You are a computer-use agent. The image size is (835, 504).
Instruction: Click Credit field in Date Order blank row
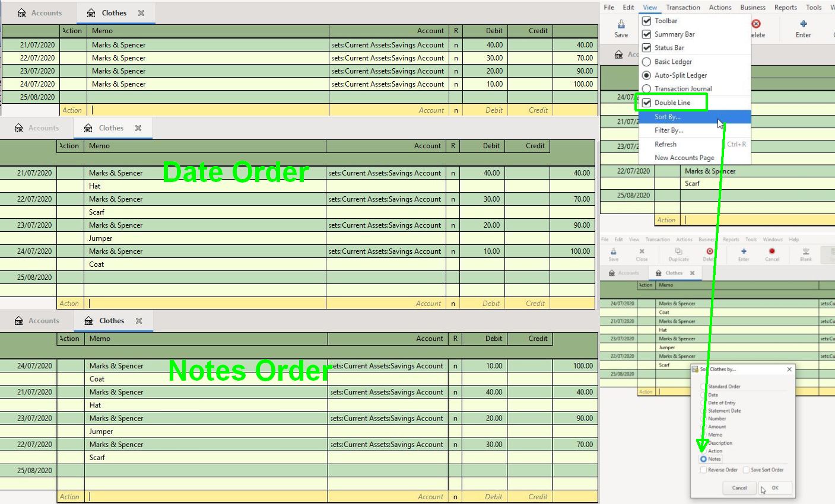(x=528, y=303)
